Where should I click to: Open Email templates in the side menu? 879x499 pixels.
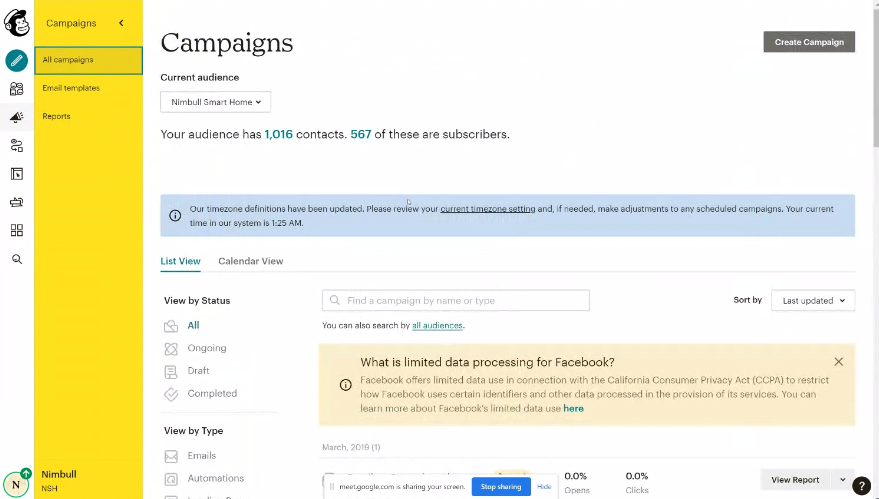71,88
